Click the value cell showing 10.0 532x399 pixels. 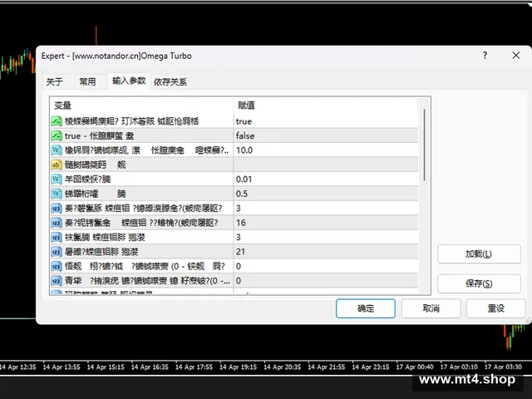326,150
